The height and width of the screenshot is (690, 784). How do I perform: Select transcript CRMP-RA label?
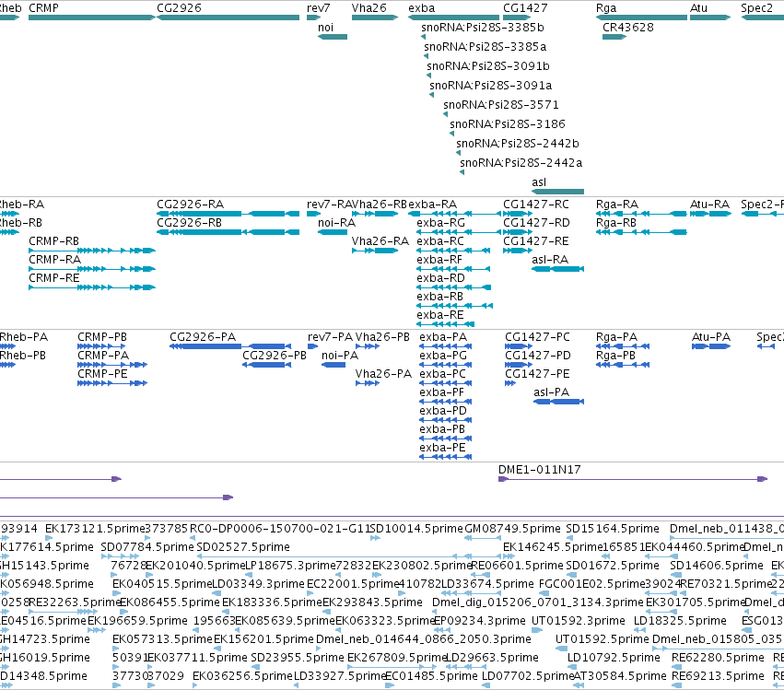(54, 260)
